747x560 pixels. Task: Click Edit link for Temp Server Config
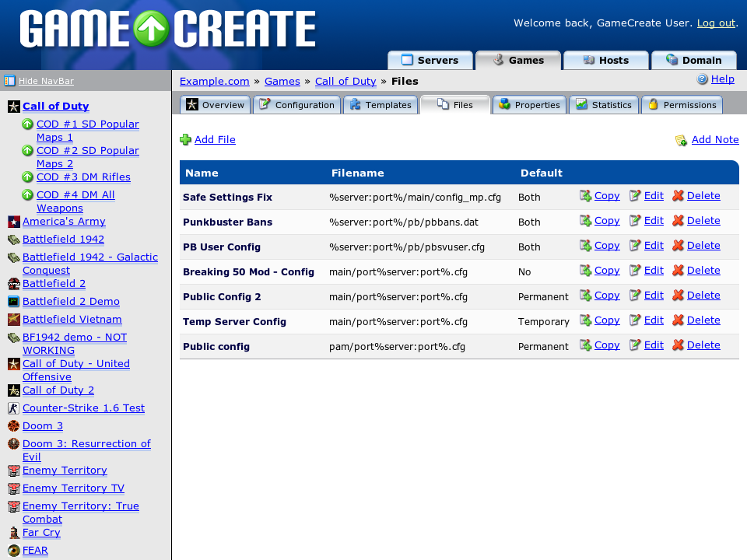click(x=654, y=320)
